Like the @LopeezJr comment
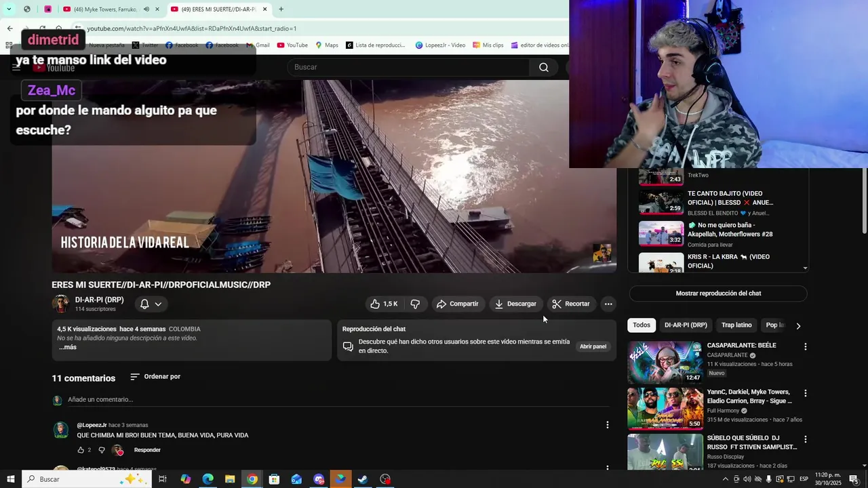The image size is (868, 488). click(81, 450)
